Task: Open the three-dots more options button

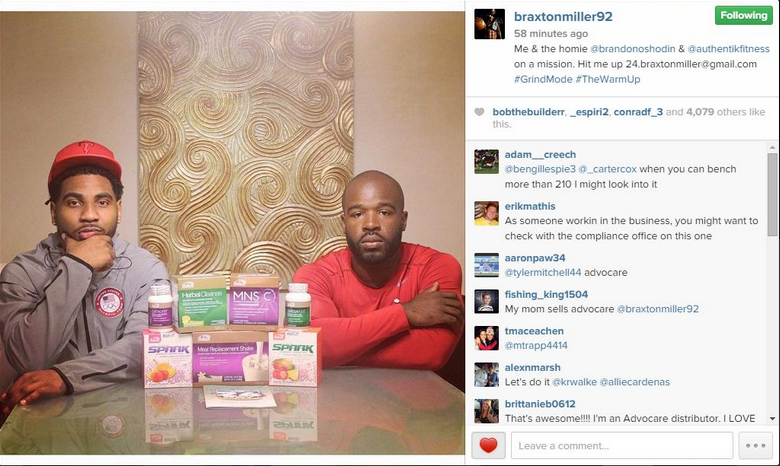Action: (x=756, y=445)
